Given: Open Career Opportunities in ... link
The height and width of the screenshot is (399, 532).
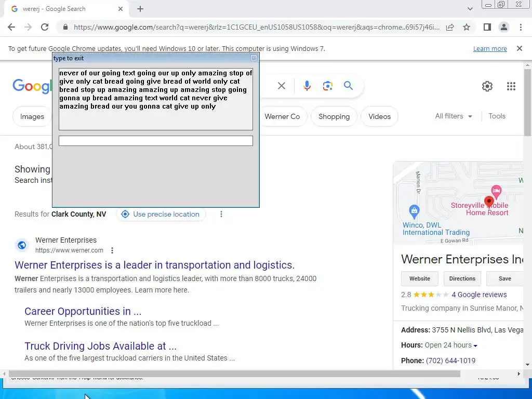Looking at the screenshot, I should coord(83,311).
